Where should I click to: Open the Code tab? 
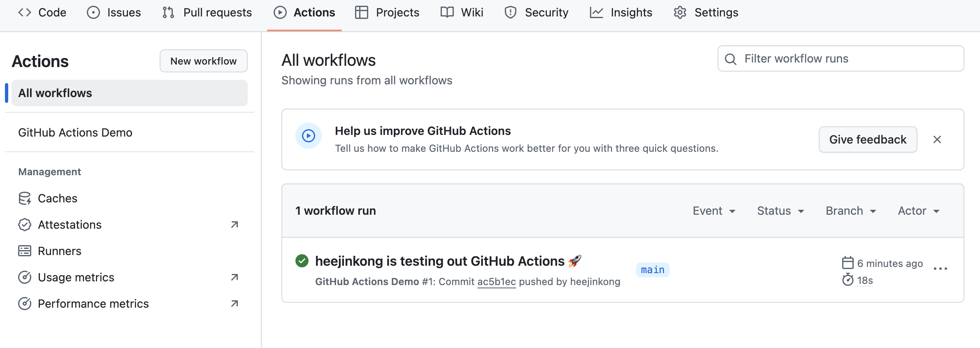[x=42, y=12]
